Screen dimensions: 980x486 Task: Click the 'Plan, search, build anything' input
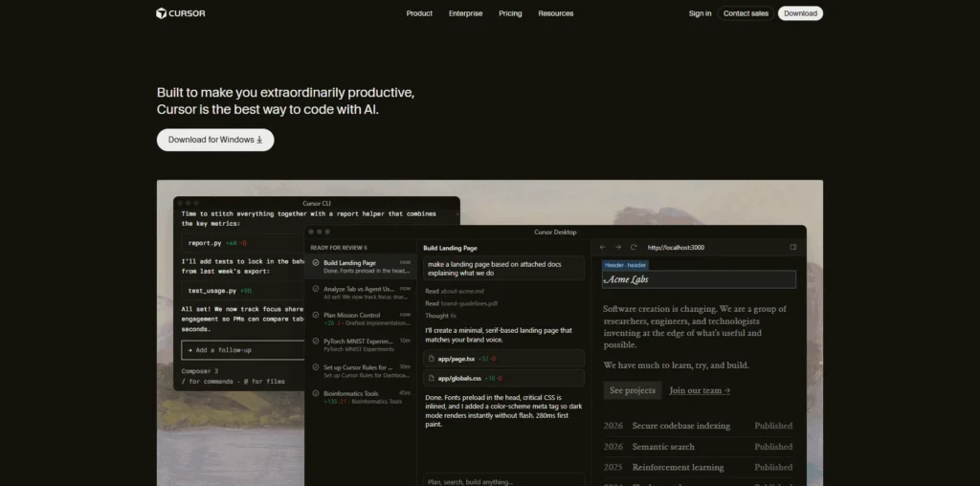coord(502,481)
